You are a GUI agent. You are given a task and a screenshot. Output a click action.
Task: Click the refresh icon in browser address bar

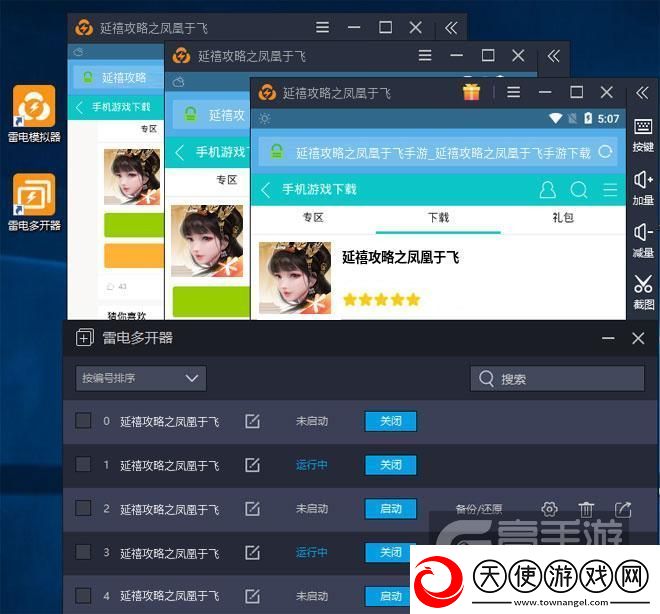click(x=605, y=152)
